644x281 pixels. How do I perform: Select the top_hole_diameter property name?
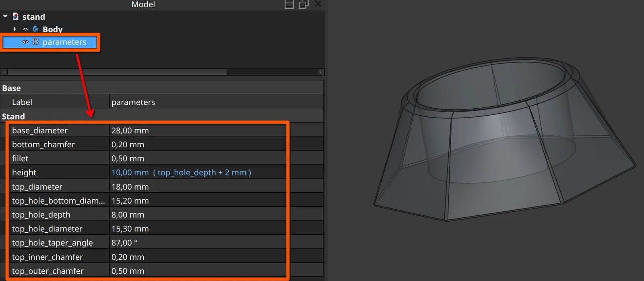pos(47,229)
